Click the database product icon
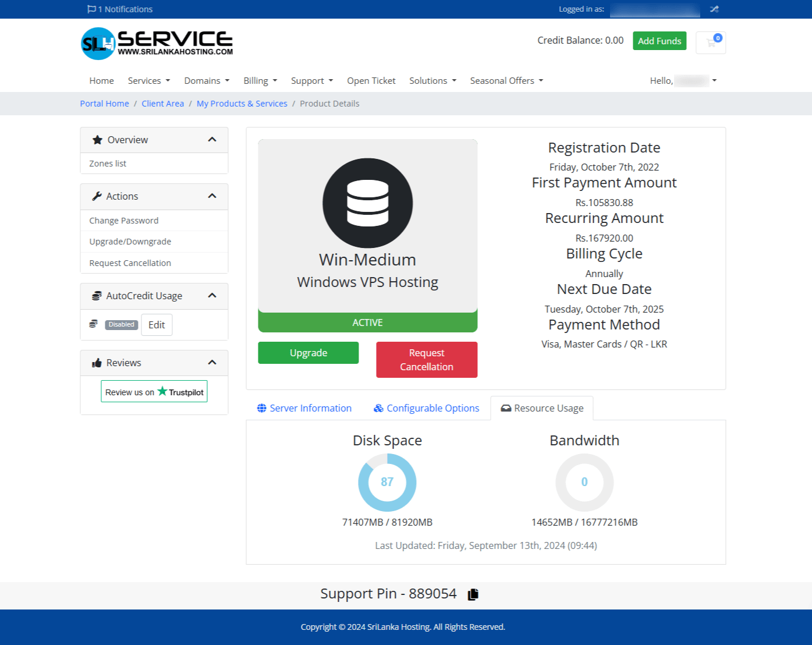The height and width of the screenshot is (645, 812). click(x=367, y=203)
